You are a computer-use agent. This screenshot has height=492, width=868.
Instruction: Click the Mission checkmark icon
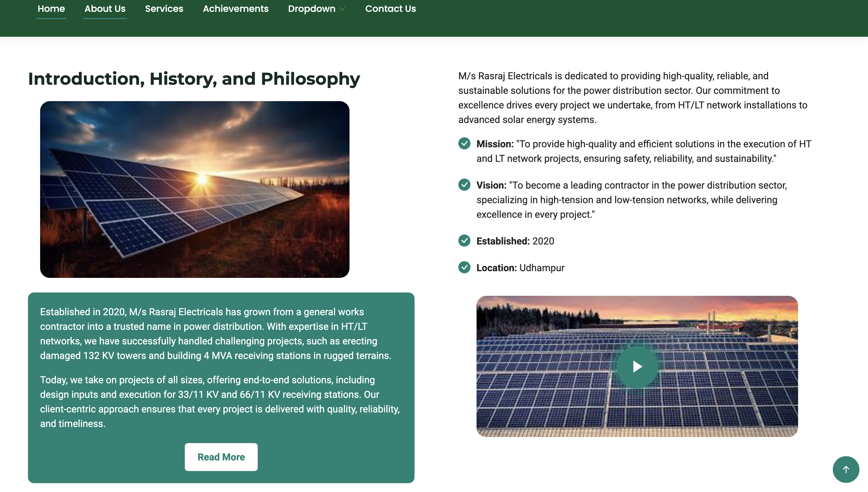click(464, 144)
